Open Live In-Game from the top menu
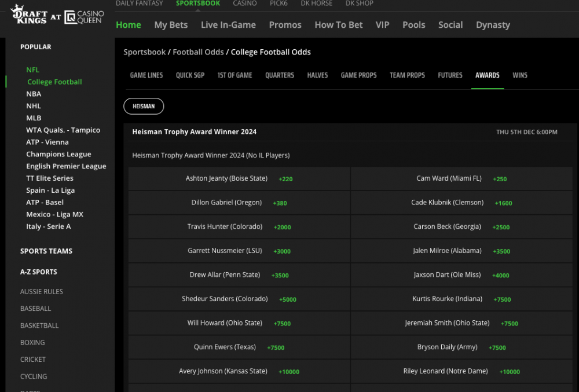This screenshot has width=579, height=392. [x=228, y=25]
